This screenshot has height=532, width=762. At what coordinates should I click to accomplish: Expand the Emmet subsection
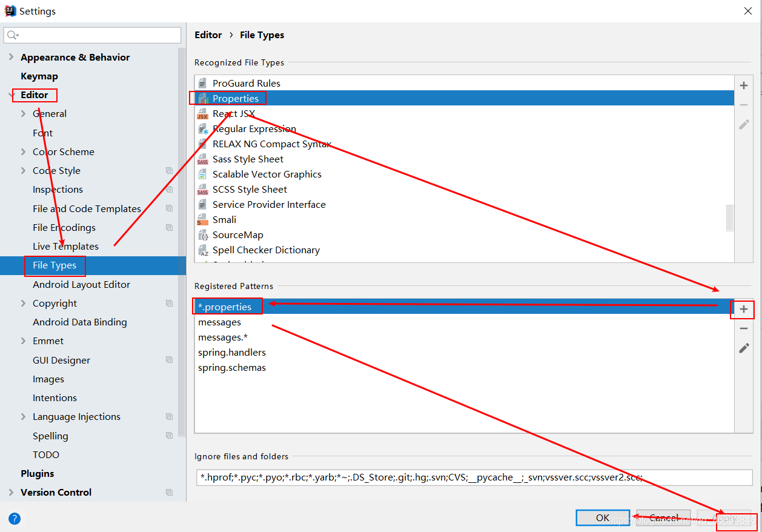(23, 341)
